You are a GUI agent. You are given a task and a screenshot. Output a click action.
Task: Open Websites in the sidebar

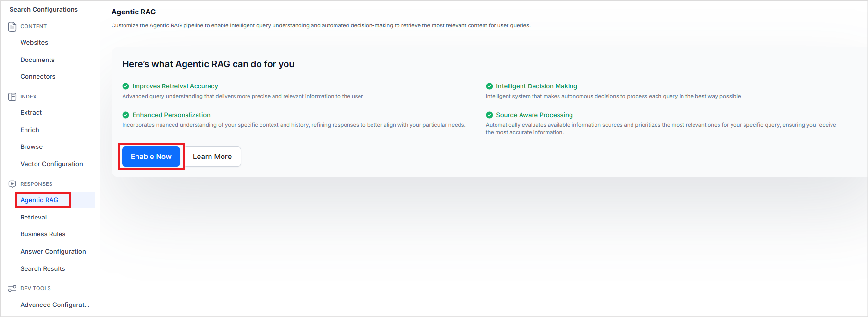point(34,43)
